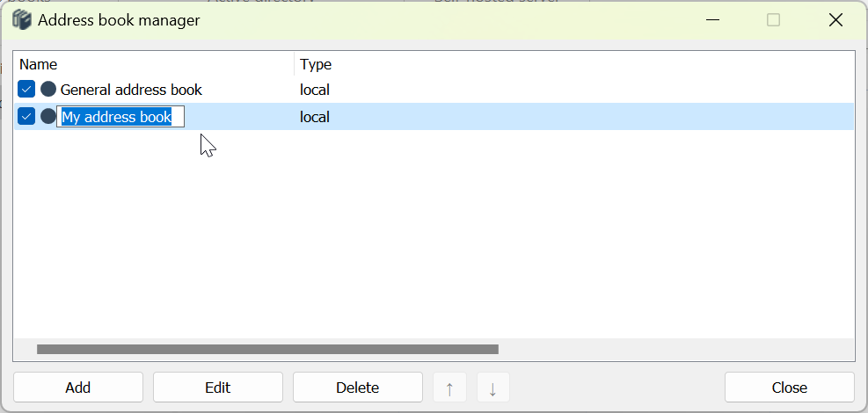Click the local type cell of My address book
The width and height of the screenshot is (868, 413).
[x=315, y=117]
